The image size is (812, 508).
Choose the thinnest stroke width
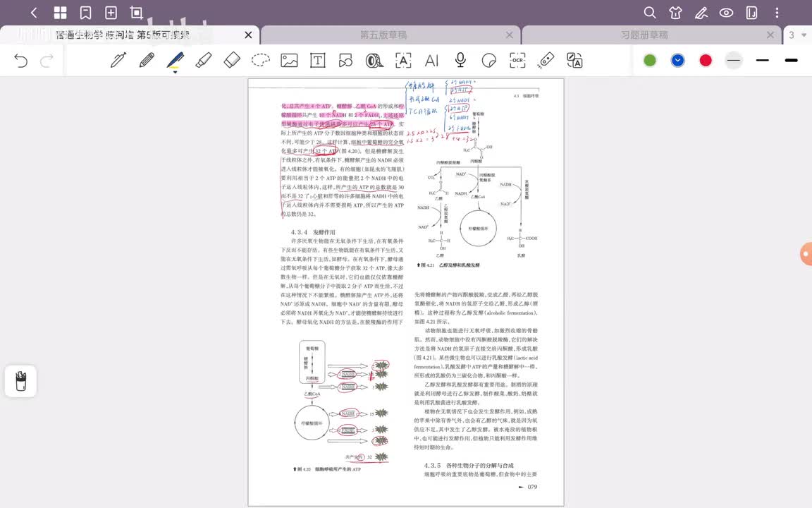pyautogui.click(x=733, y=60)
